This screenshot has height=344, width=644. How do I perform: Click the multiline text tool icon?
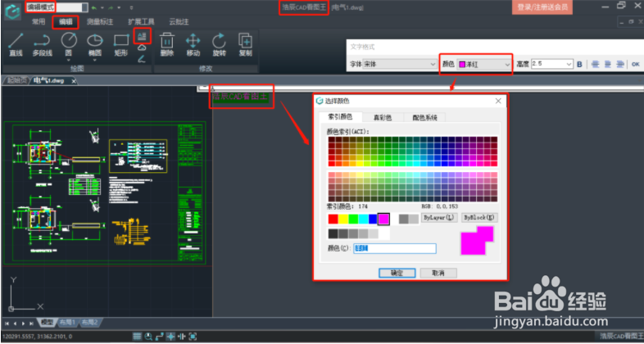coord(142,37)
